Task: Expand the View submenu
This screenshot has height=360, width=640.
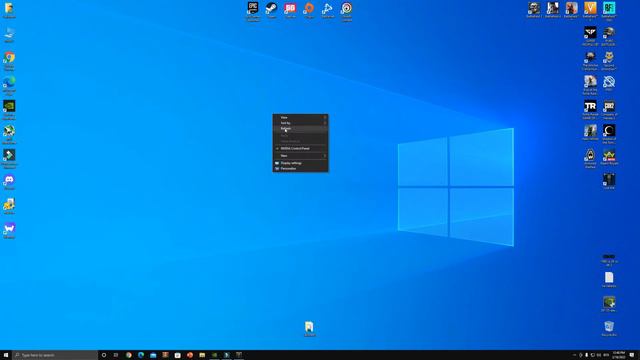Action: [x=300, y=118]
